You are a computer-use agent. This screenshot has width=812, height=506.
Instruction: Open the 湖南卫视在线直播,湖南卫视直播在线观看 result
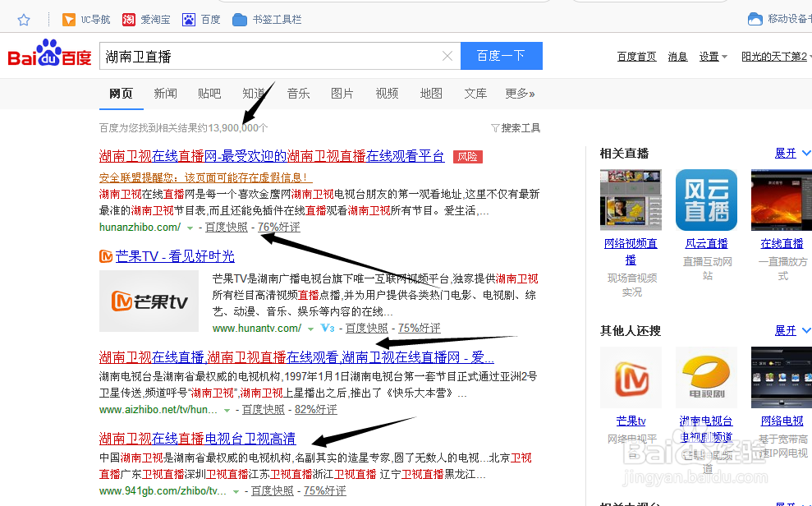[x=296, y=357]
